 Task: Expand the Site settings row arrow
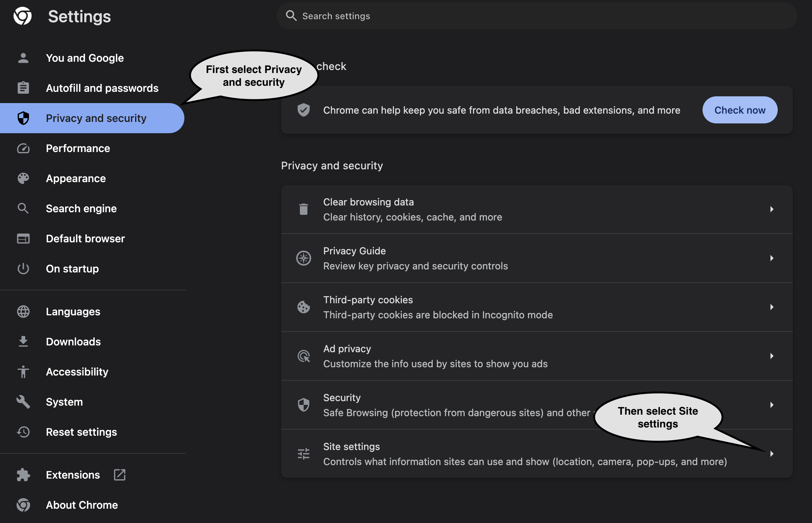point(771,454)
